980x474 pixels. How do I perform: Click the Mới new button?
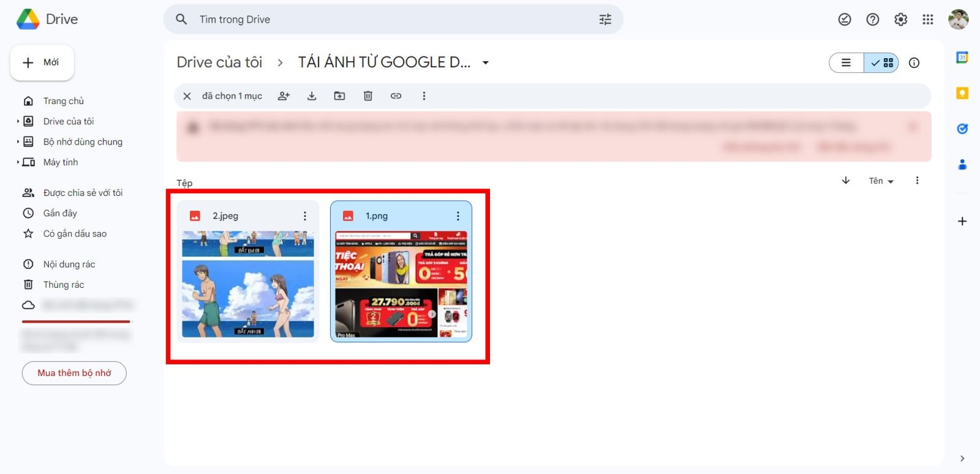click(42, 62)
